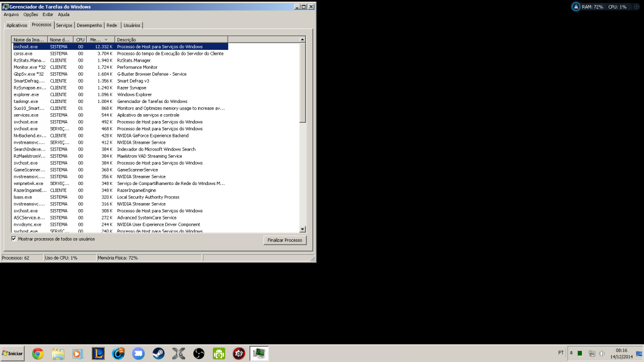Select the lsass.exe process row

[x=120, y=197]
